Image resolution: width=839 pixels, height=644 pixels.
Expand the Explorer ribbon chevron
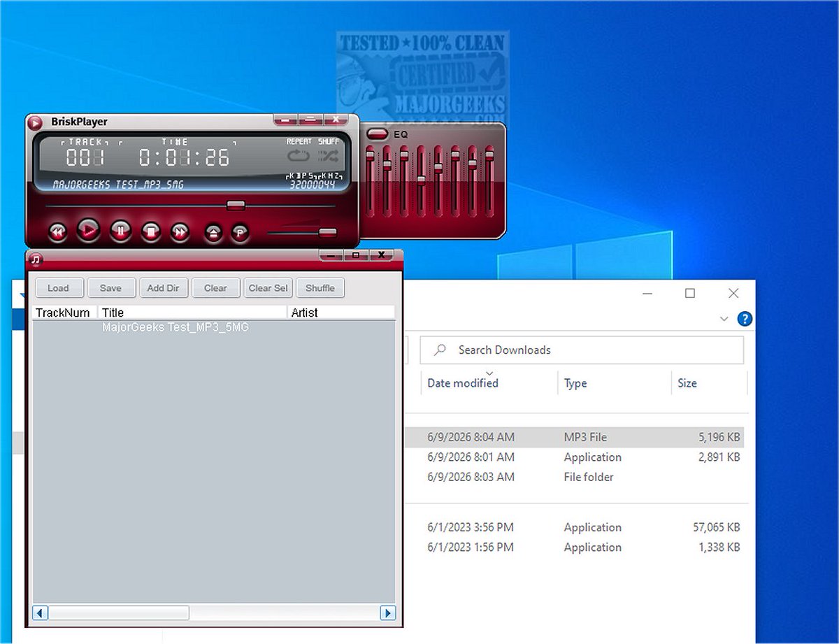point(724,319)
